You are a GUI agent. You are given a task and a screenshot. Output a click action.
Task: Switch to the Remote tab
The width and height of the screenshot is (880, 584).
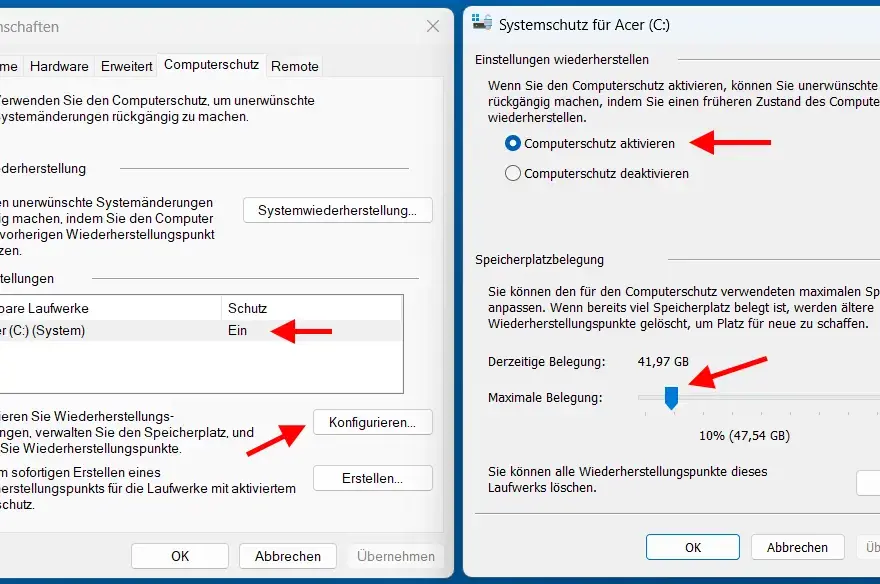(x=294, y=65)
